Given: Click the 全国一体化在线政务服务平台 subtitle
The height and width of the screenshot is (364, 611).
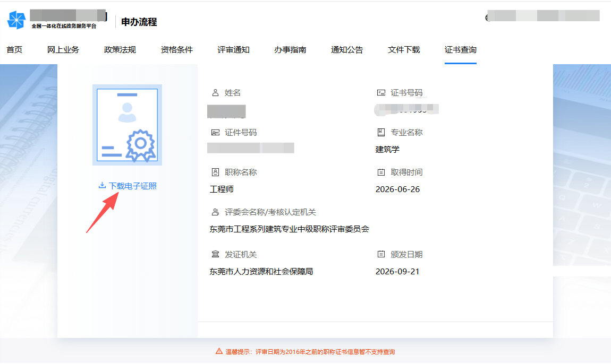Looking at the screenshot, I should tap(64, 26).
